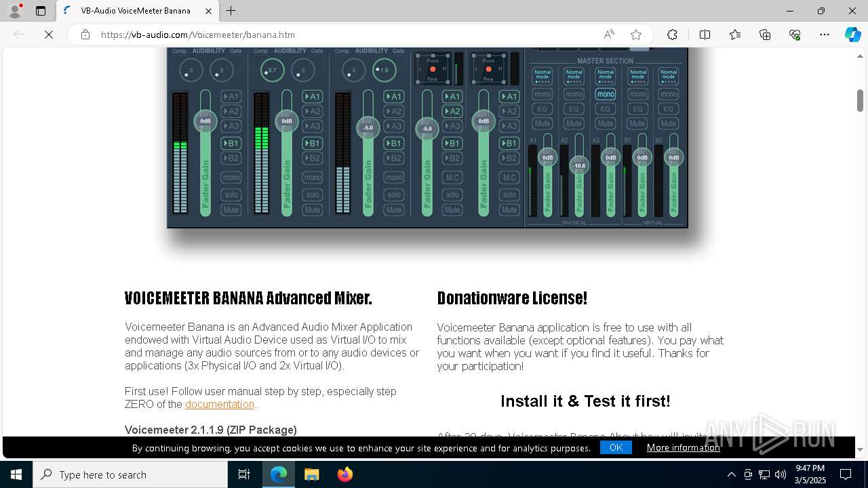Launch Copilot sidebar
This screenshot has width=868, height=488.
click(852, 35)
